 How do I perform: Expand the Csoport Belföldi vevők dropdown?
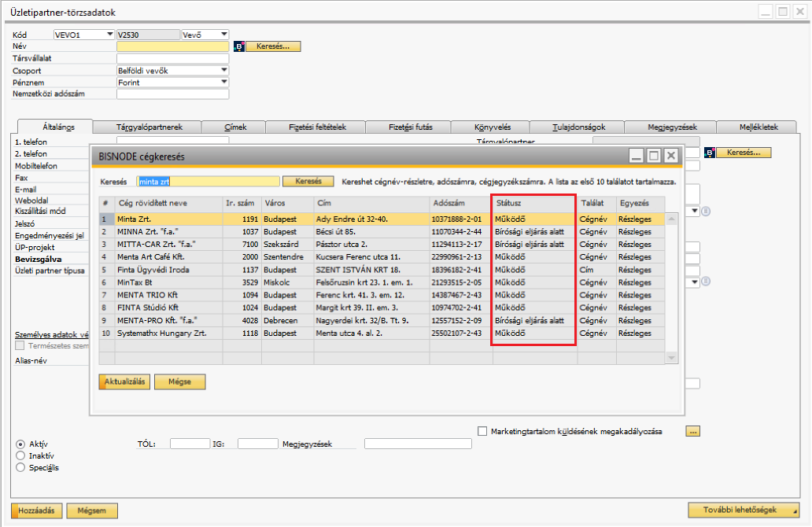pyautogui.click(x=223, y=71)
